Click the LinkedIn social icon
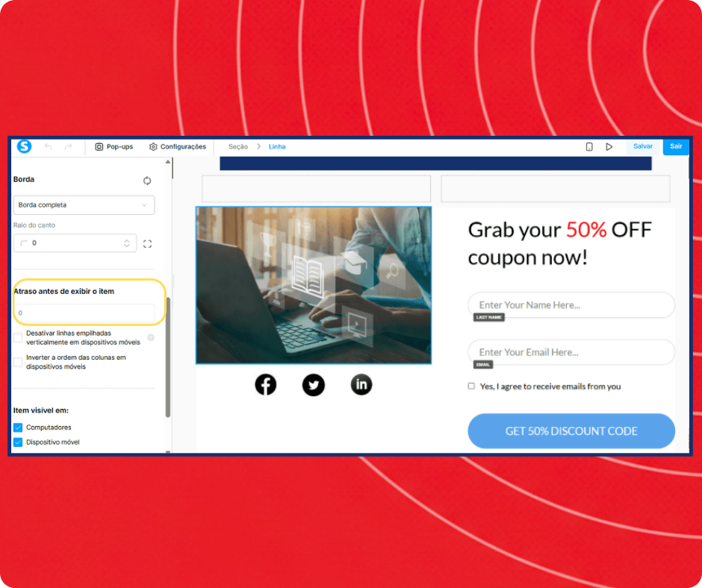The width and height of the screenshot is (702, 588). (x=361, y=384)
